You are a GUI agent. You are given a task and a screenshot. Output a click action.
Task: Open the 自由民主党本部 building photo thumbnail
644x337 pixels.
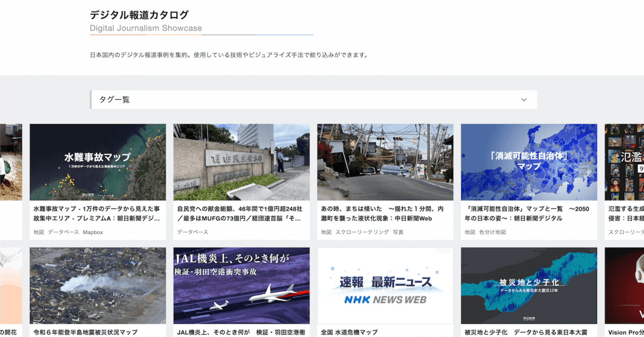click(241, 162)
